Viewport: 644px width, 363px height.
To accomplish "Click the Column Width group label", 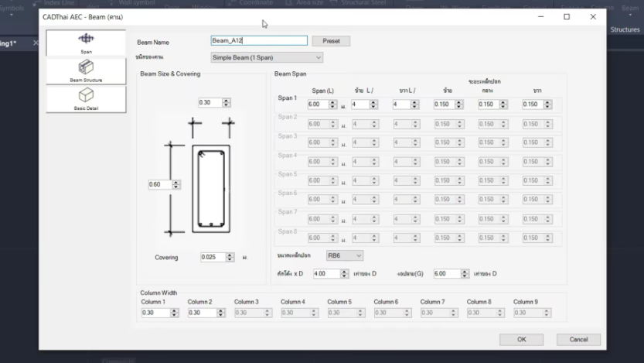I will click(158, 293).
